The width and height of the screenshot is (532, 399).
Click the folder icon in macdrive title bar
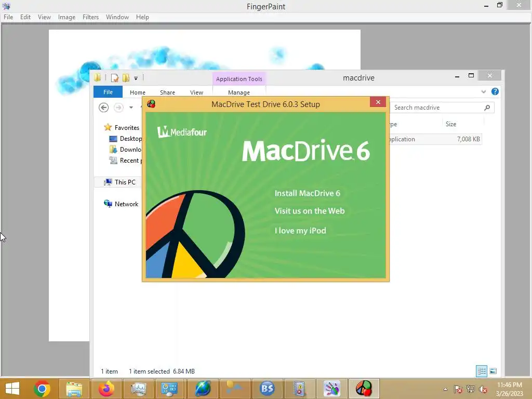tap(98, 78)
